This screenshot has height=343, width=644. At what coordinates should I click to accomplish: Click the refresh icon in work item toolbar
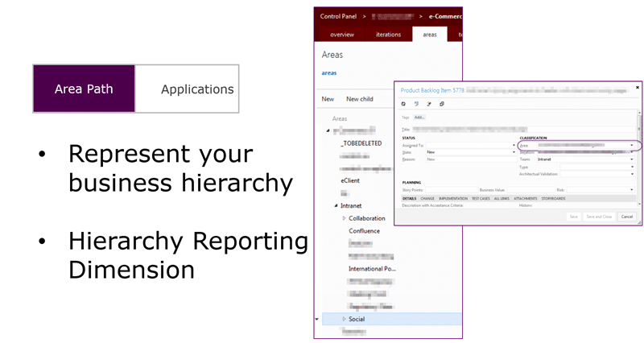(x=403, y=104)
